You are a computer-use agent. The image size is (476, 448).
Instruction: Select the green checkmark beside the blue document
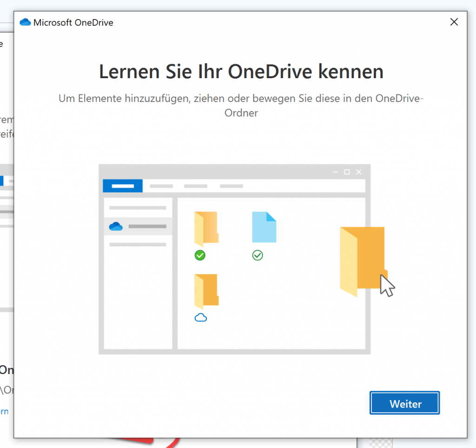(258, 255)
